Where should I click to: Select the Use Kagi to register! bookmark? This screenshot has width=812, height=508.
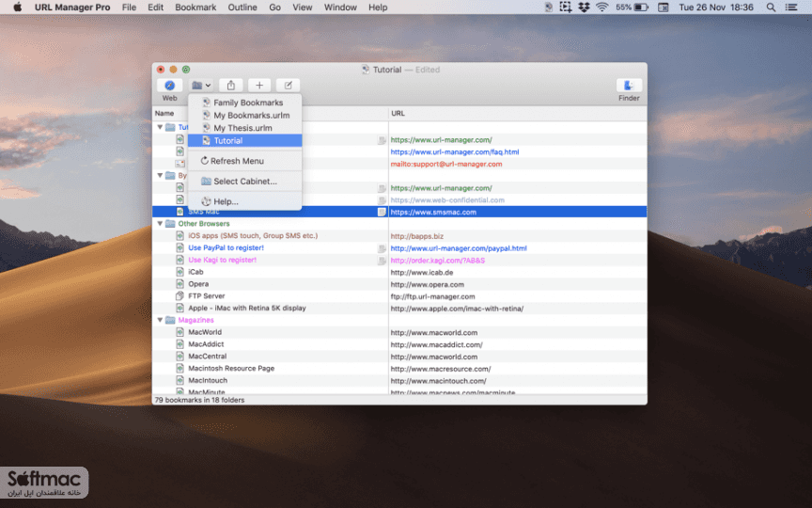pos(222,260)
